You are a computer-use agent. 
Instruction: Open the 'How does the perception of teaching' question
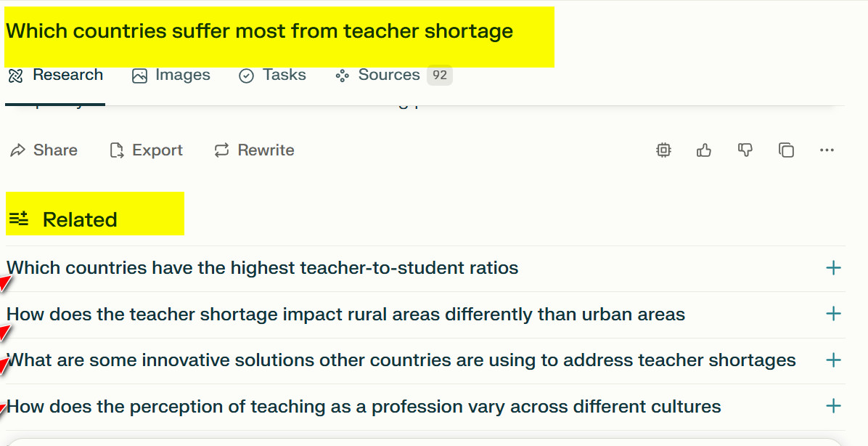(364, 407)
